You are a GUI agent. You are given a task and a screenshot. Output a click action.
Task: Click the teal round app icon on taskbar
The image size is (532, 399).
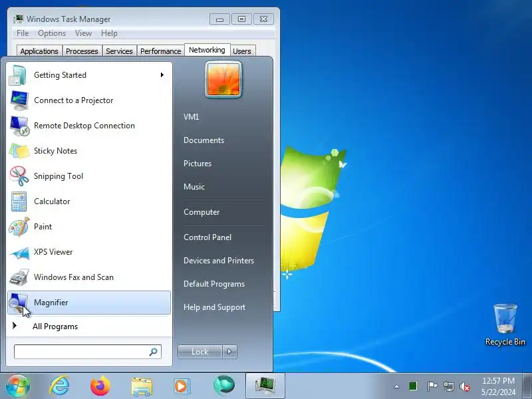[x=224, y=386]
